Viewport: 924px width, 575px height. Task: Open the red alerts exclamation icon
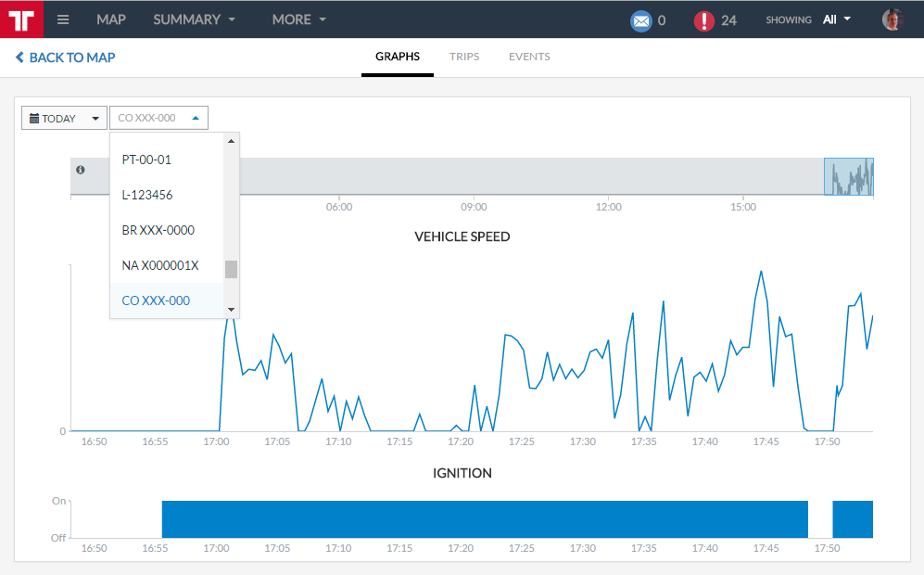[703, 20]
